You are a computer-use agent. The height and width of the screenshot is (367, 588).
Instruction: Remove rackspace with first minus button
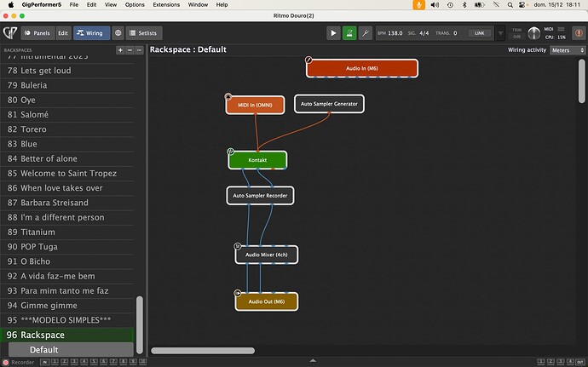(130, 50)
